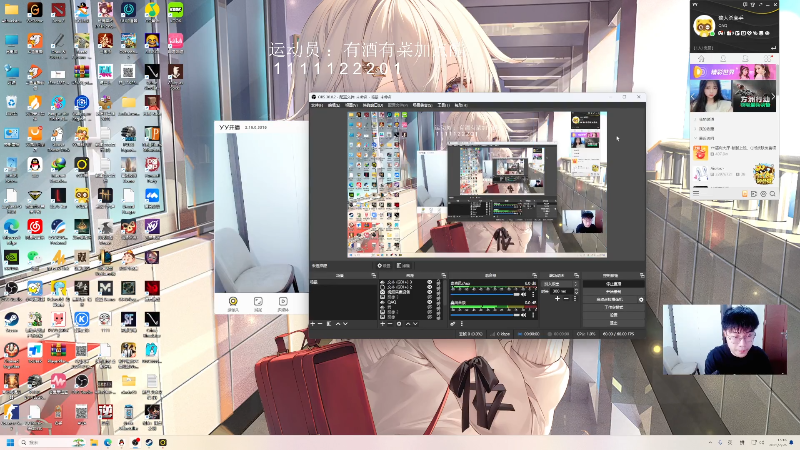Open the Steam desktop shortcut
This screenshot has height=450, width=800.
tap(11, 319)
